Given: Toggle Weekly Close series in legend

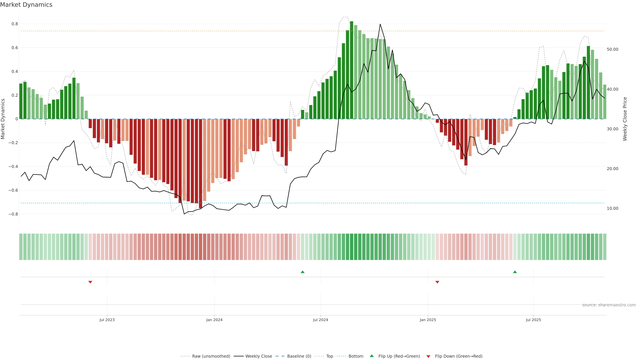Looking at the screenshot, I should click(258, 356).
